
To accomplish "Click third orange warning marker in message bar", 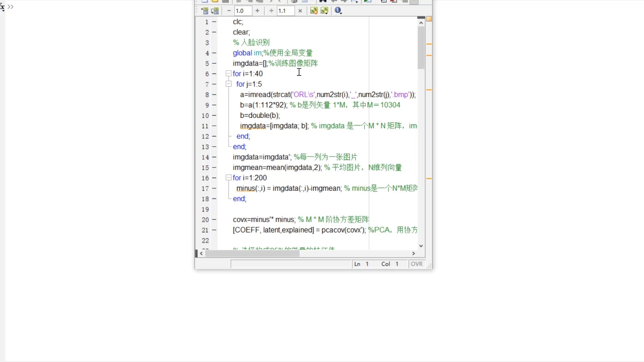I will pos(429,90).
